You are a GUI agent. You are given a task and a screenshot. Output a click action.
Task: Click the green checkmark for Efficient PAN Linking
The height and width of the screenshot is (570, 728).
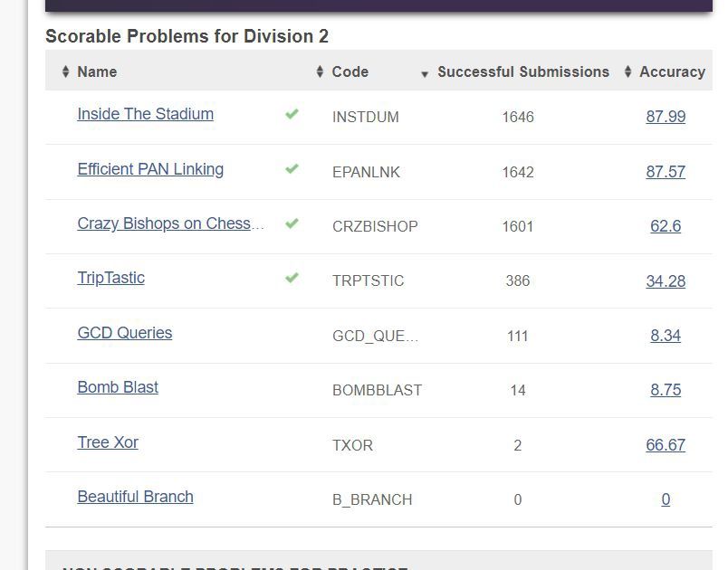pos(292,168)
